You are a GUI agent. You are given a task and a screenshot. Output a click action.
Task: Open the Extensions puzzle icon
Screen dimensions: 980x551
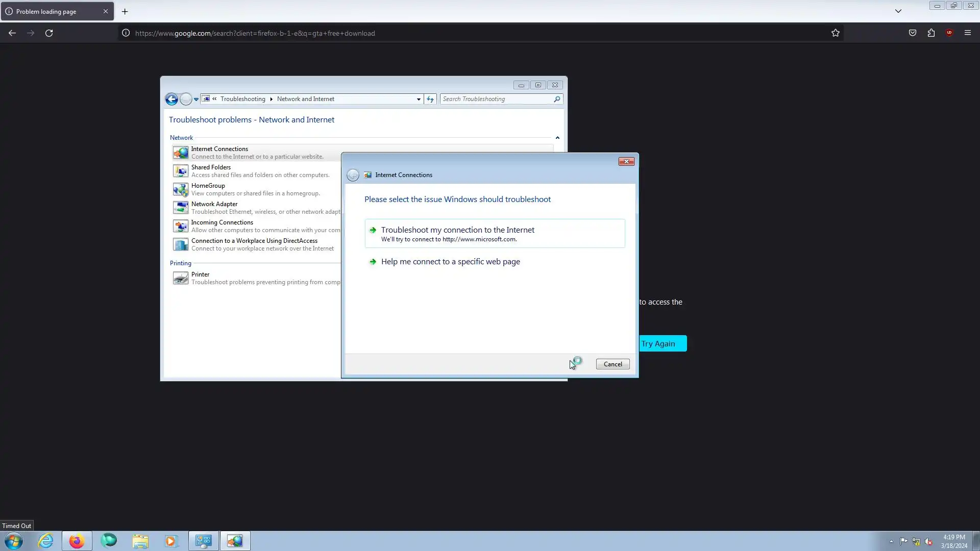(931, 33)
